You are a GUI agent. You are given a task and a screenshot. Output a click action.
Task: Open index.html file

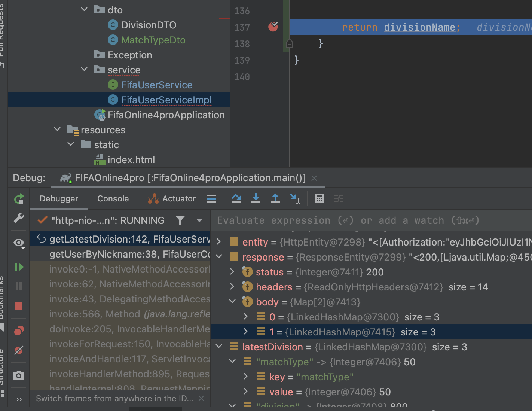131,160
